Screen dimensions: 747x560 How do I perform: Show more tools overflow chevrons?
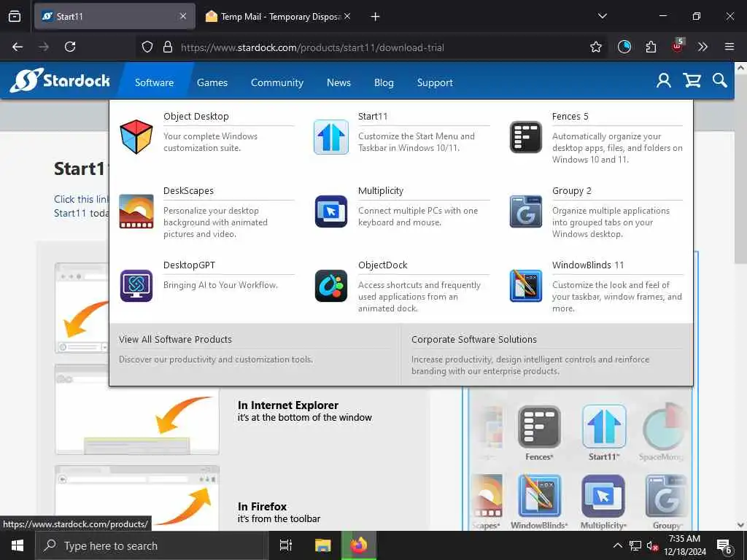tap(703, 47)
